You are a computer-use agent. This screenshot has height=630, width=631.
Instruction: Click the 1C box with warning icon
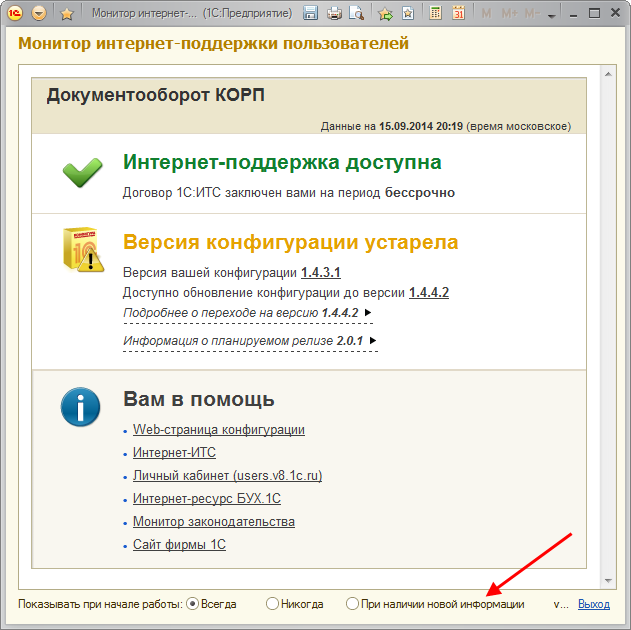tap(83, 249)
